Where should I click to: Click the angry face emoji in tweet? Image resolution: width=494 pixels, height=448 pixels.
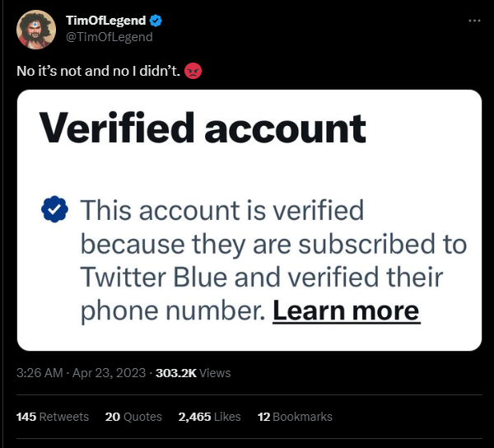(x=193, y=71)
